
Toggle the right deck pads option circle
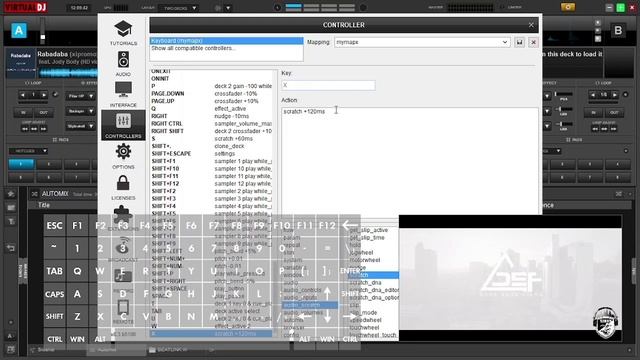click(626, 151)
